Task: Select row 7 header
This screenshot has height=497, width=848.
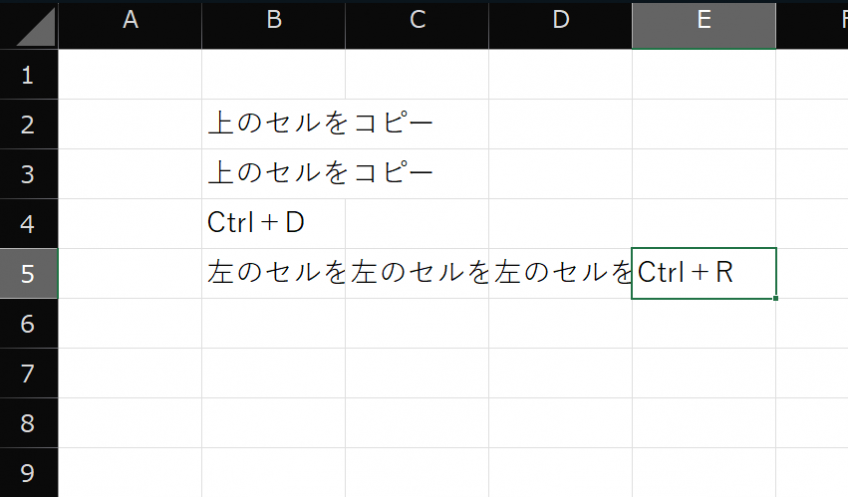Action: click(28, 373)
